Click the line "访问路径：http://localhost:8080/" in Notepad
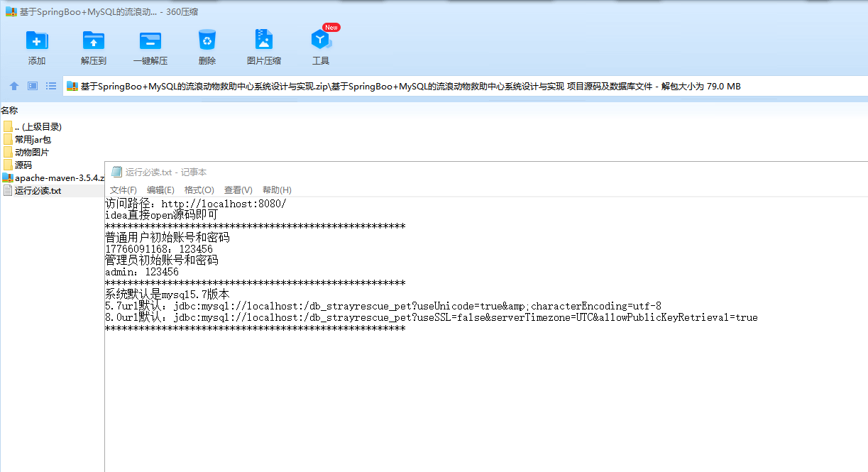This screenshot has height=472, width=868. tap(196, 204)
